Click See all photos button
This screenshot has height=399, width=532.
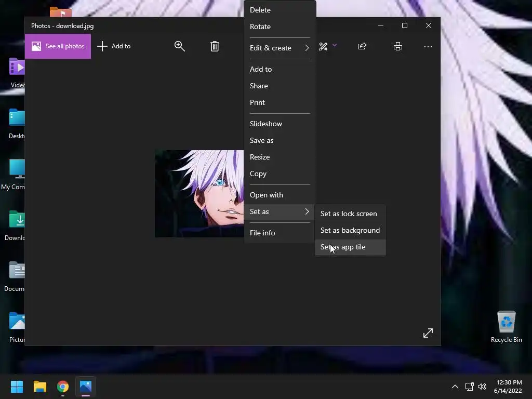58,46
